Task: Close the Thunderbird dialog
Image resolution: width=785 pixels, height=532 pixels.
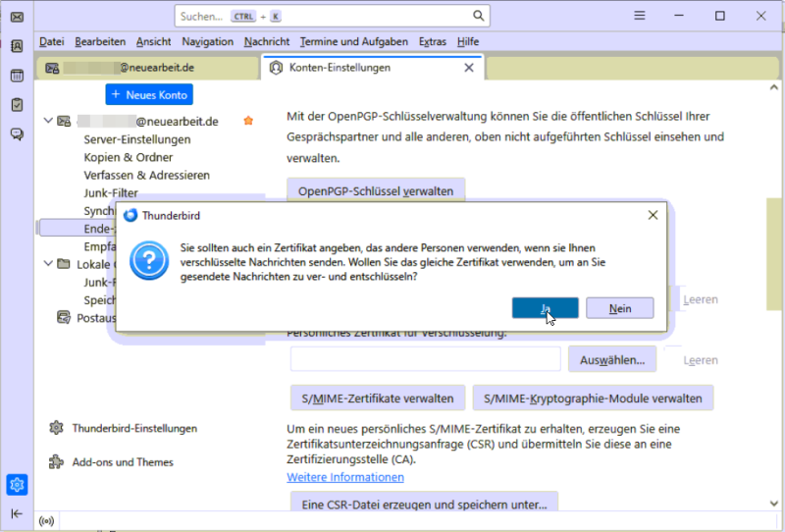Action: [x=653, y=215]
